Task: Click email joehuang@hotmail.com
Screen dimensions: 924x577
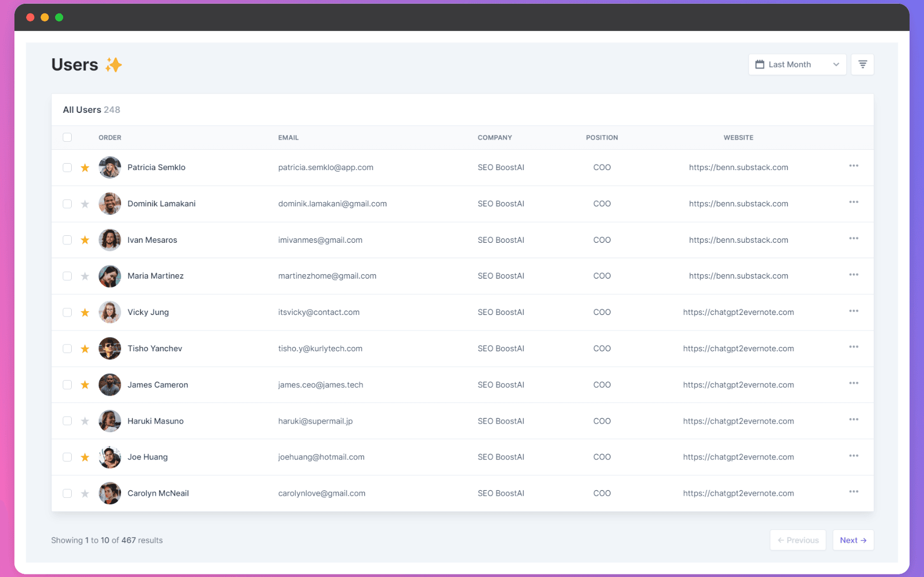Action: [321, 457]
